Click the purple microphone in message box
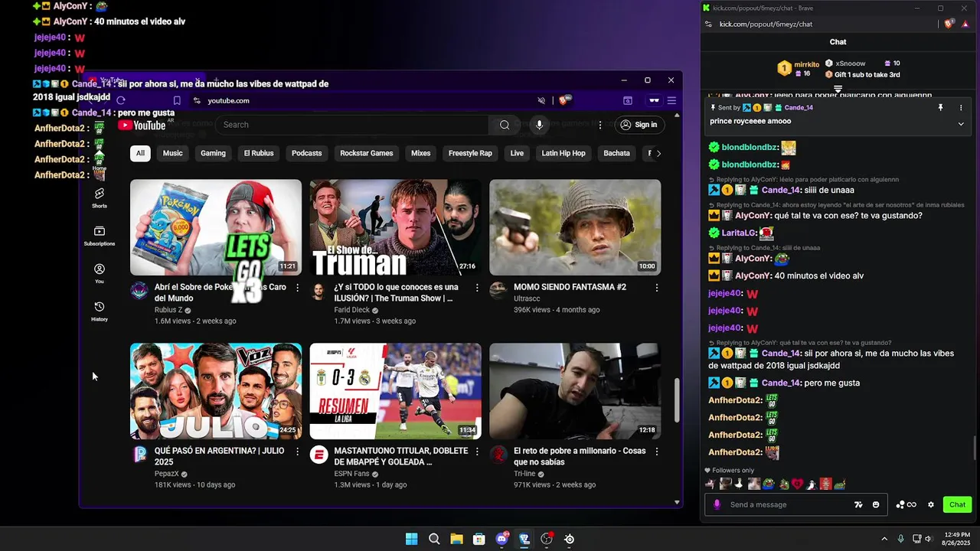 click(x=717, y=504)
